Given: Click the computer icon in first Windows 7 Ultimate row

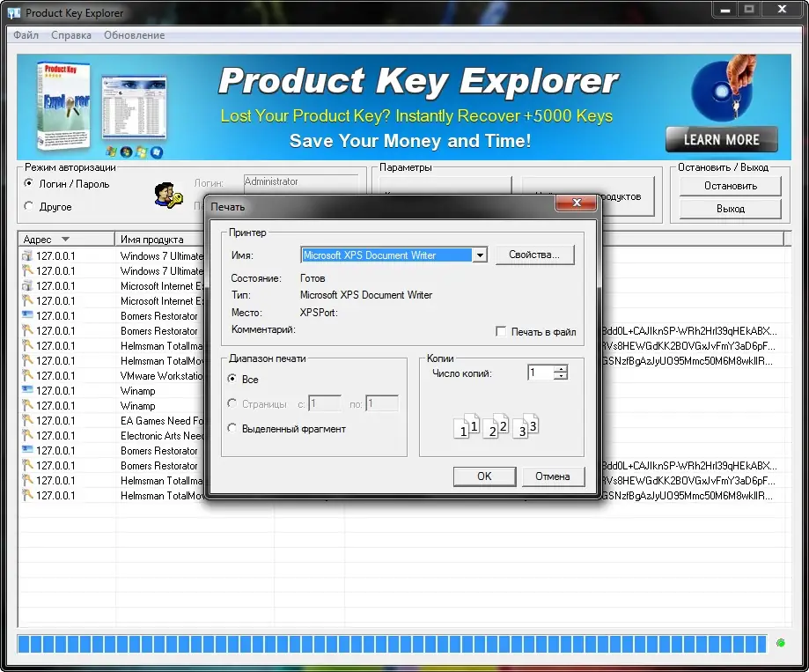Looking at the screenshot, I should (x=26, y=255).
